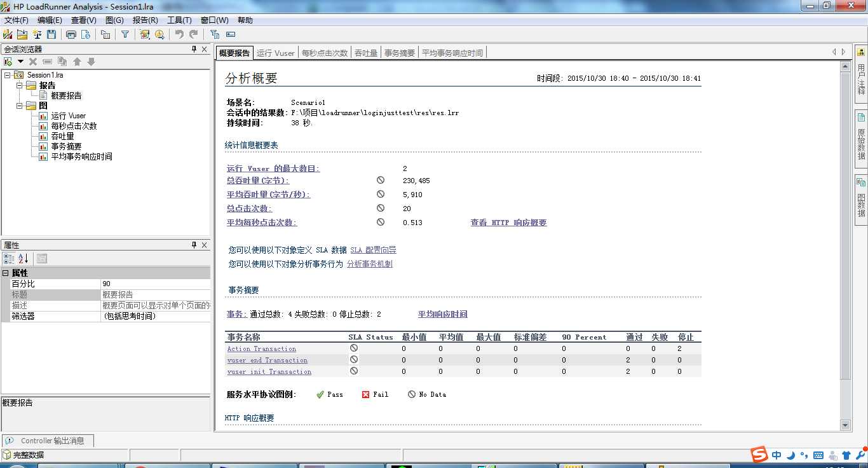This screenshot has height=468, width=868.
Task: Click the 平均响应时间 link
Action: 442,314
